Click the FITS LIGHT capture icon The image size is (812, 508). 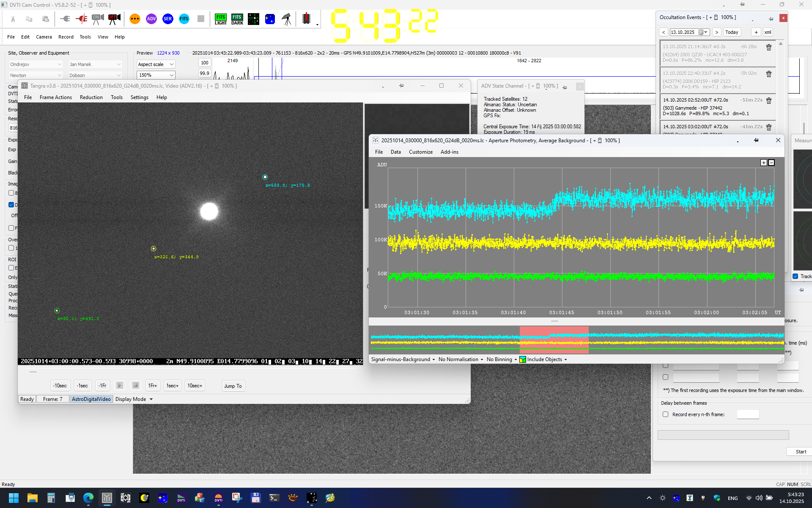point(221,19)
